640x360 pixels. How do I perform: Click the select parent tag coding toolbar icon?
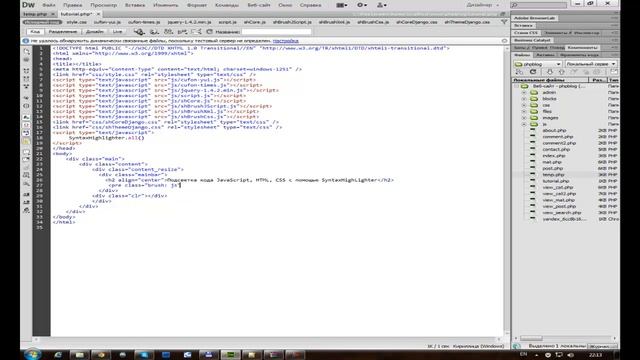point(27,98)
